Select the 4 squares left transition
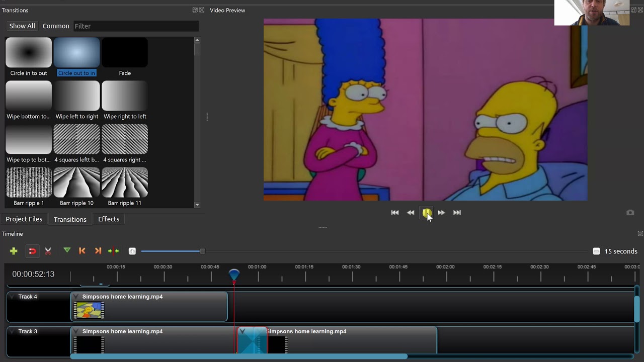The width and height of the screenshot is (644, 362). coord(76,143)
